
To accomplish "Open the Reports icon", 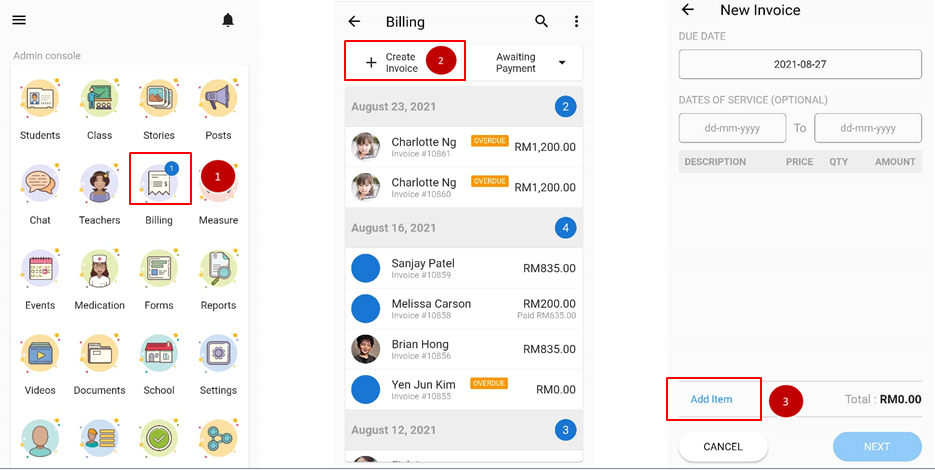I will tap(218, 271).
